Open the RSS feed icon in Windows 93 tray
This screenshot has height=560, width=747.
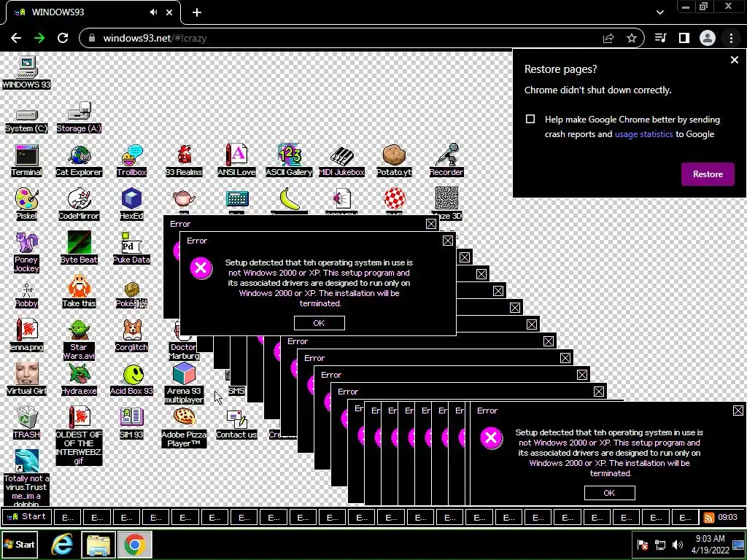tap(708, 517)
